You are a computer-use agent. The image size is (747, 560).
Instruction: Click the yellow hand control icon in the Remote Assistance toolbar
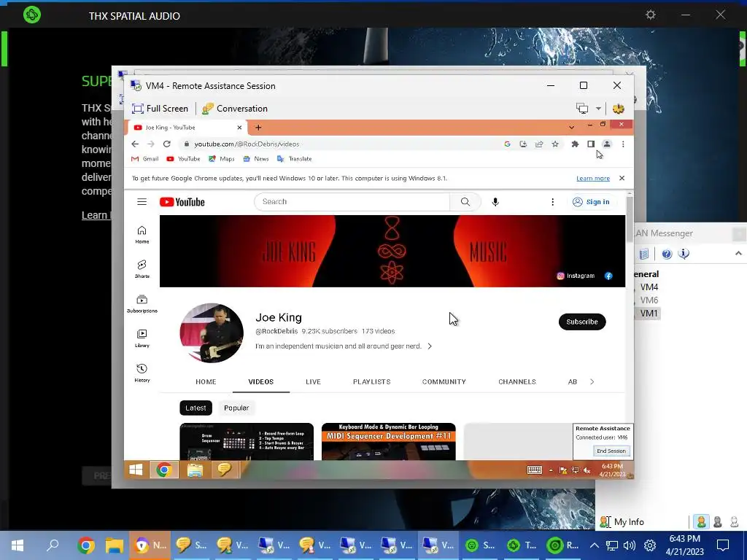click(x=619, y=109)
